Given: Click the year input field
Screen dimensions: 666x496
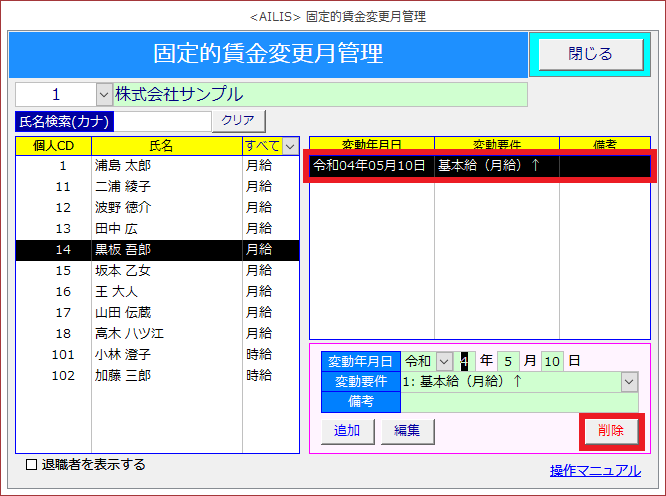Looking at the screenshot, I should click(463, 361).
